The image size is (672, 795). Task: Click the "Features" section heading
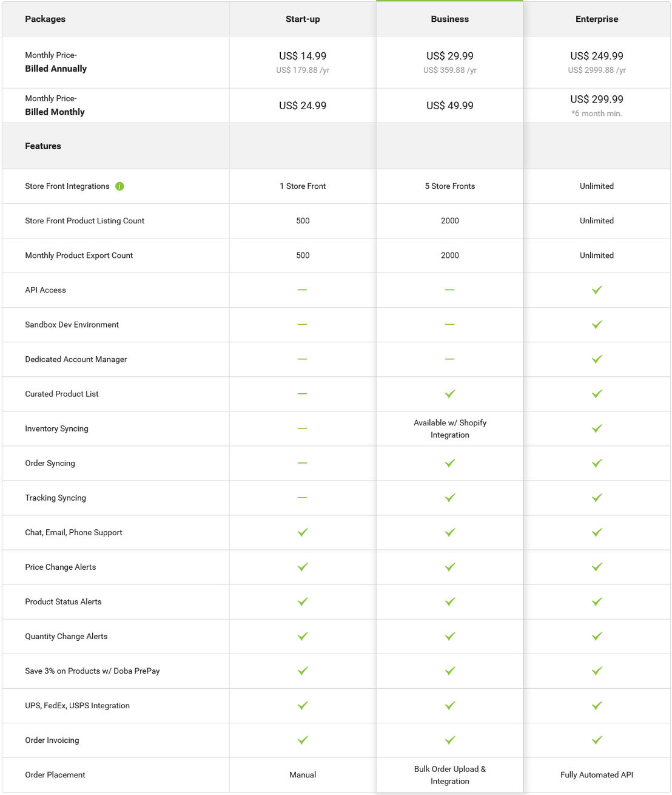pyautogui.click(x=43, y=146)
